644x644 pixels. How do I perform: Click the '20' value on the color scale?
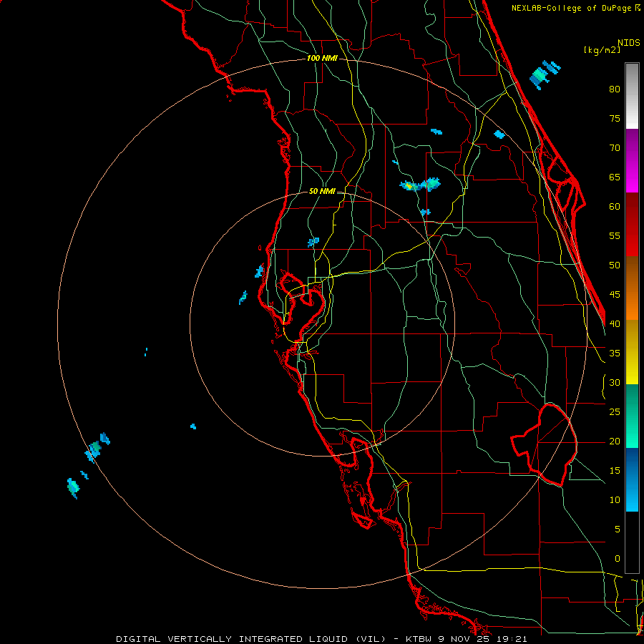[615, 441]
